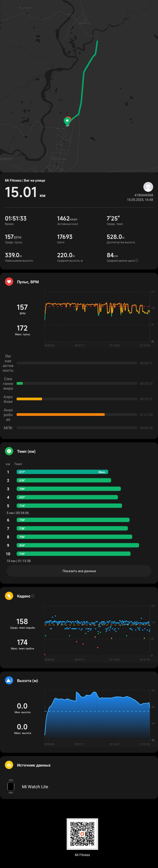Click the blue altitude mountain icon
The image size is (158, 868).
9,681
